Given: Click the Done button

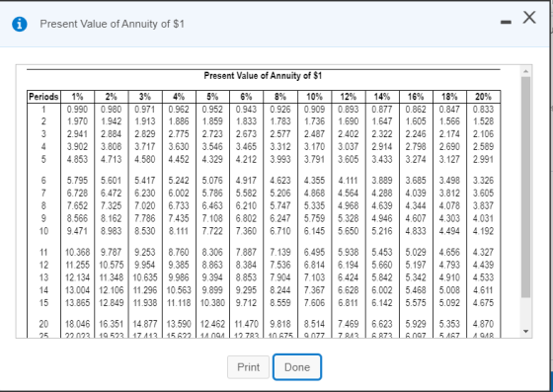Looking at the screenshot, I should pyautogui.click(x=297, y=367).
